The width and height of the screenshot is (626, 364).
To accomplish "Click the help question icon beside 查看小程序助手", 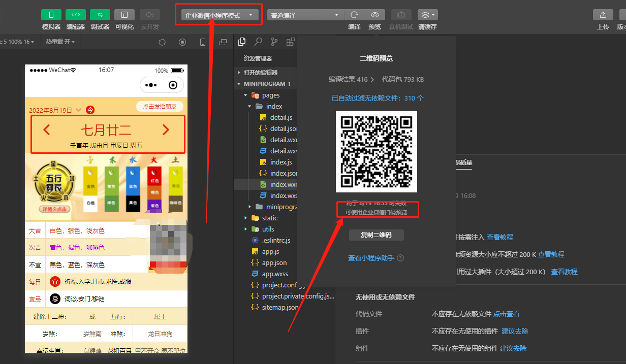I will (x=400, y=258).
